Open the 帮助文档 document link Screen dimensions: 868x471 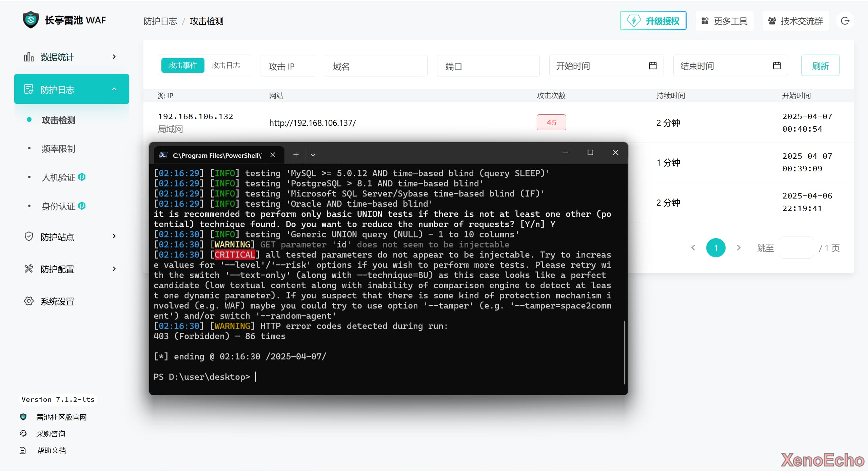pos(51,450)
